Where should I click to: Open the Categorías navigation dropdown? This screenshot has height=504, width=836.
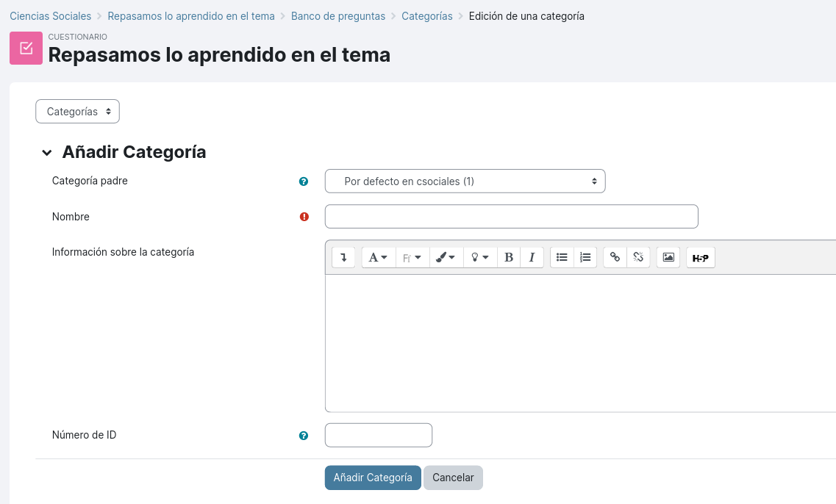click(78, 112)
